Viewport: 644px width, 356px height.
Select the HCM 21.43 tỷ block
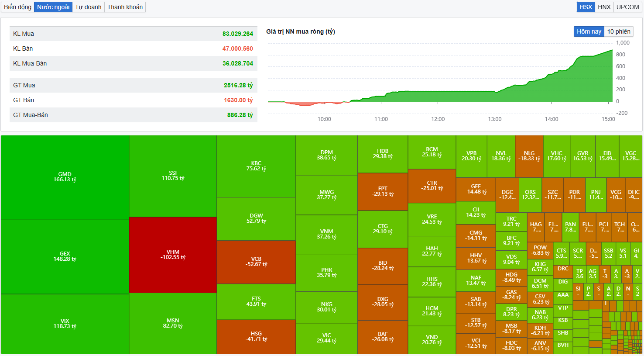coord(432,311)
